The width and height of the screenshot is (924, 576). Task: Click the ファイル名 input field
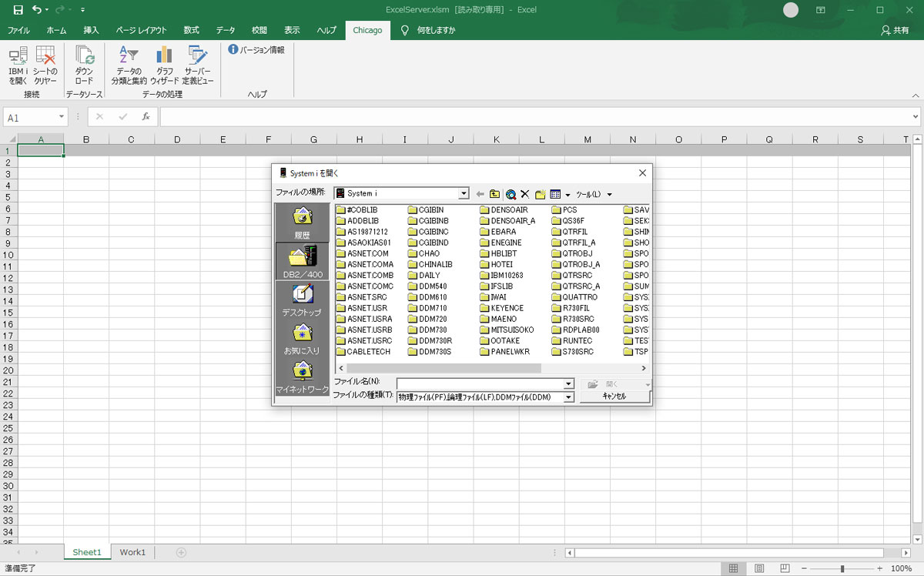480,383
